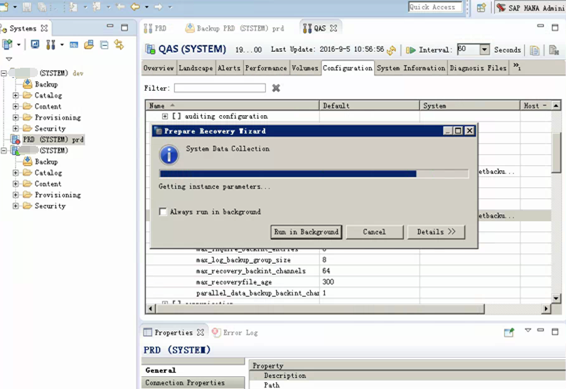Click the horizontal scrollbar of configuration table
Screen dimensions: 566x389
point(320,309)
